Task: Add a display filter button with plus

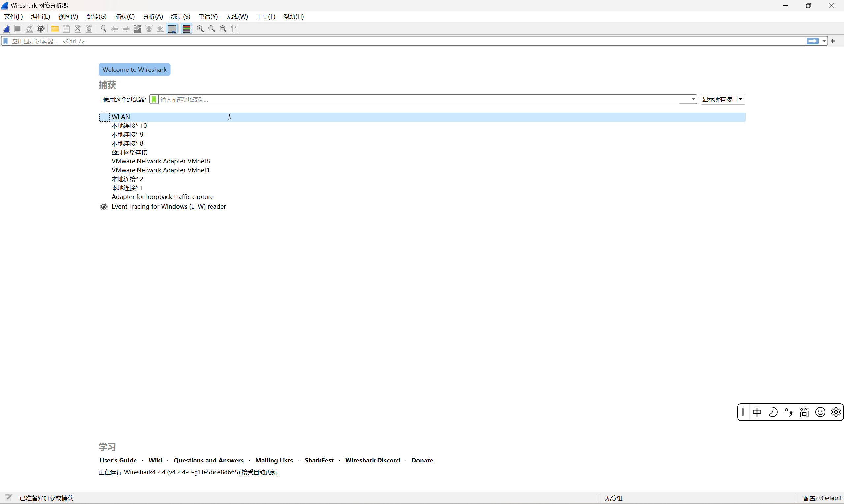Action: 833,41
